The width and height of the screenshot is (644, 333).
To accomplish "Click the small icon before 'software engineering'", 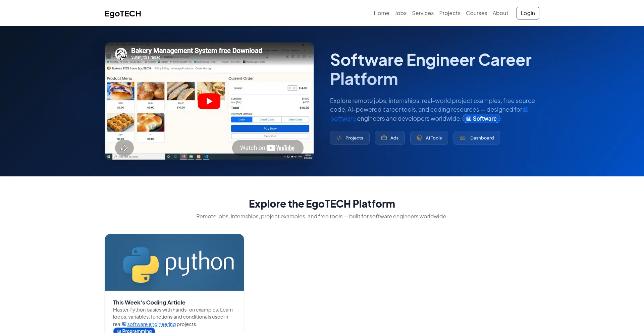I will tap(124, 324).
